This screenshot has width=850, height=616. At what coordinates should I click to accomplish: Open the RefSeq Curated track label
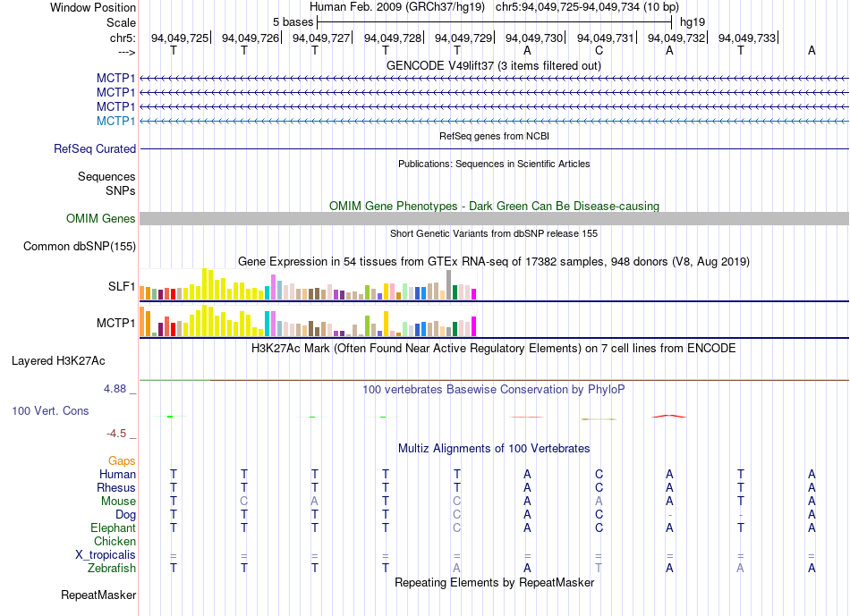[x=95, y=148]
